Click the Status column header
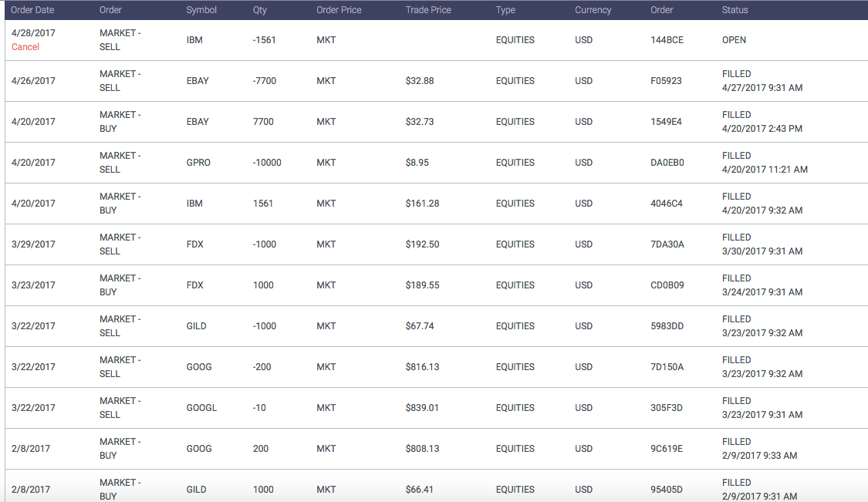The image size is (868, 502). pyautogui.click(x=735, y=10)
